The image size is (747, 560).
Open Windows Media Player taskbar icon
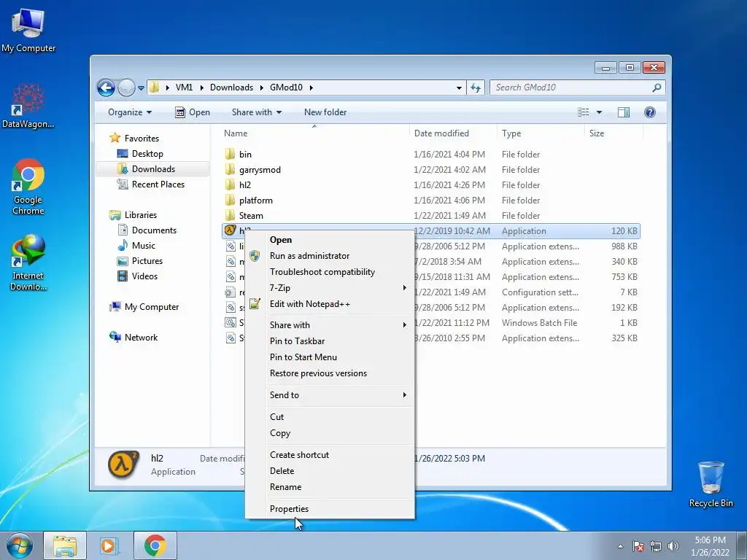pyautogui.click(x=109, y=545)
